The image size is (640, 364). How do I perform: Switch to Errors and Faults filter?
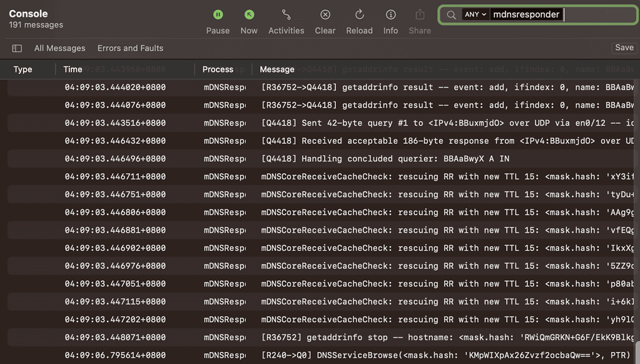click(x=130, y=48)
